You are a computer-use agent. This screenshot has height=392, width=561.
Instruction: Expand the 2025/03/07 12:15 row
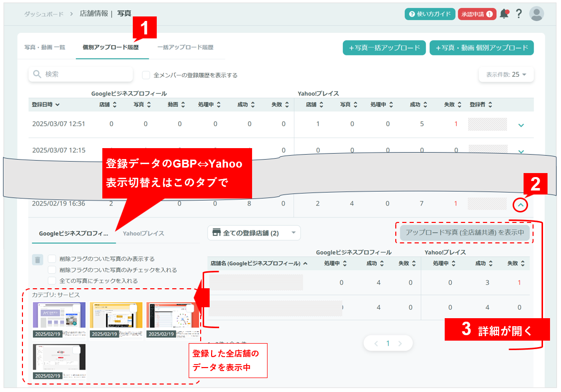coord(521,151)
